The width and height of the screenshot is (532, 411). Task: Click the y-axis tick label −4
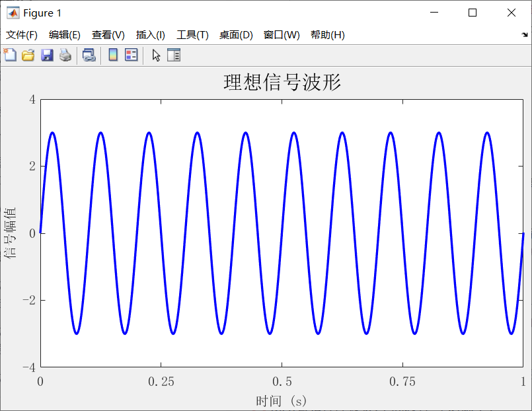(29, 367)
